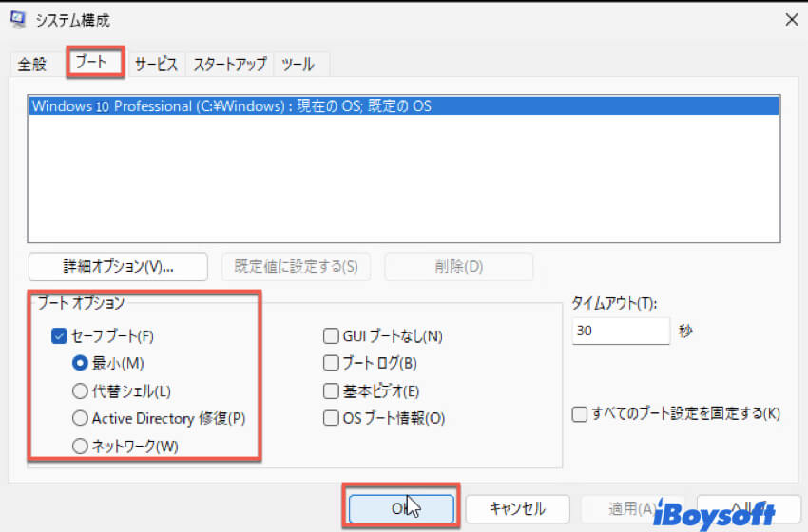Close the システム構成 dialog window
Viewport: 808px width, 532px height.
tap(792, 20)
